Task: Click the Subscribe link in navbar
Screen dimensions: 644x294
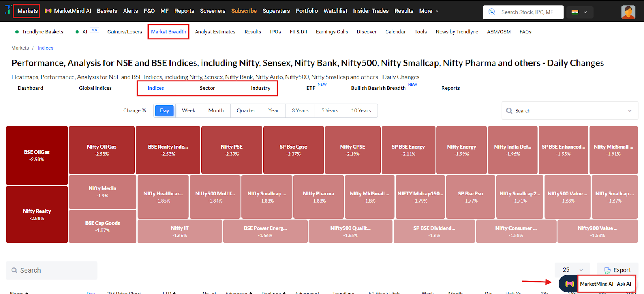Action: (244, 11)
